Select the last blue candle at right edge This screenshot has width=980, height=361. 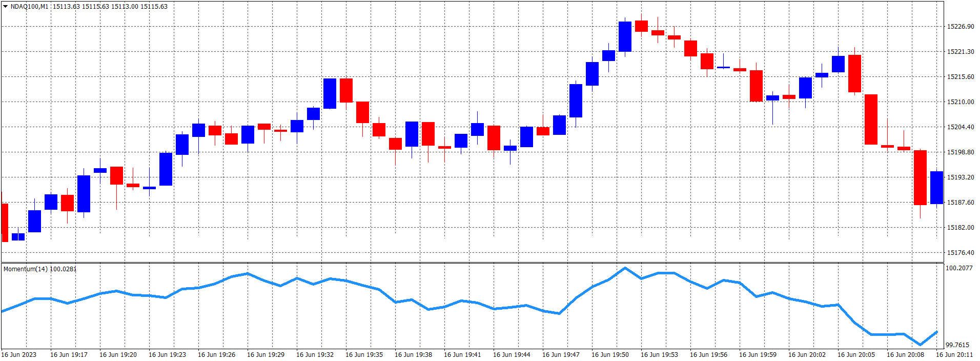[936, 188]
